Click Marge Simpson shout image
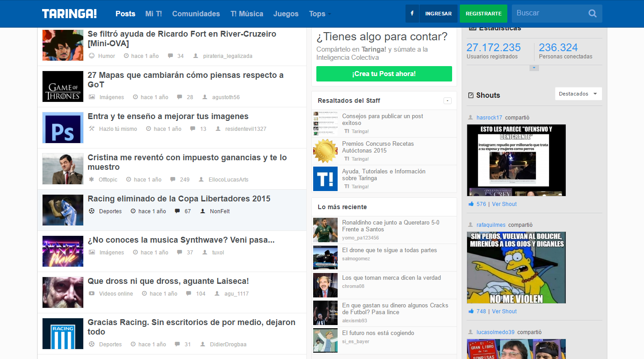Image resolution: width=644 pixels, height=359 pixels. (516, 268)
